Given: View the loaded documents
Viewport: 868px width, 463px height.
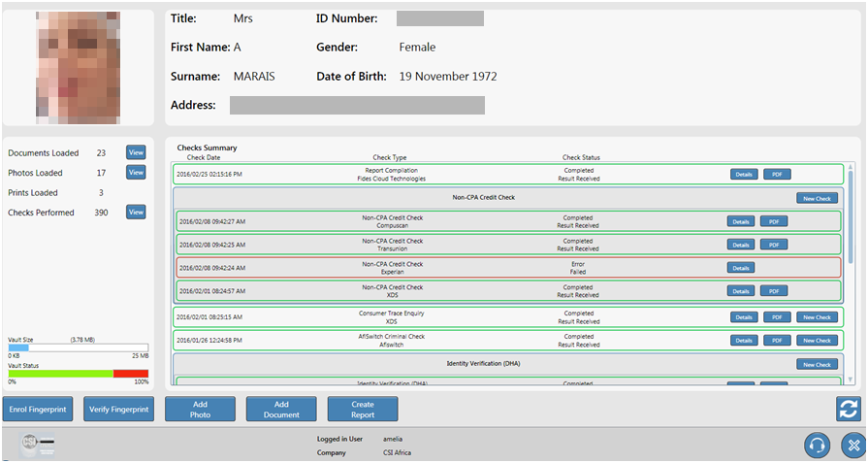Looking at the screenshot, I should 136,152.
